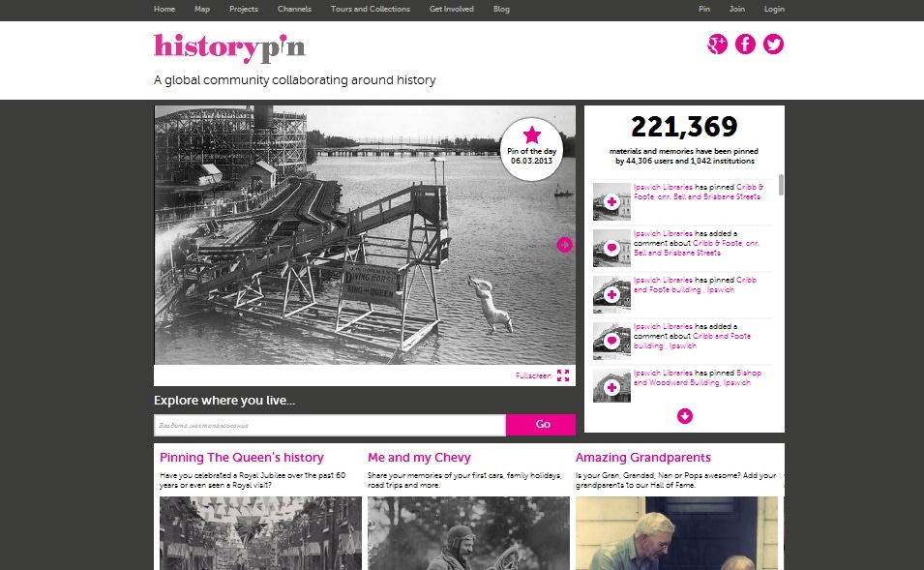This screenshot has width=924, height=570.
Task: Open the Me and my Chevy thumbnail
Action: click(x=468, y=533)
